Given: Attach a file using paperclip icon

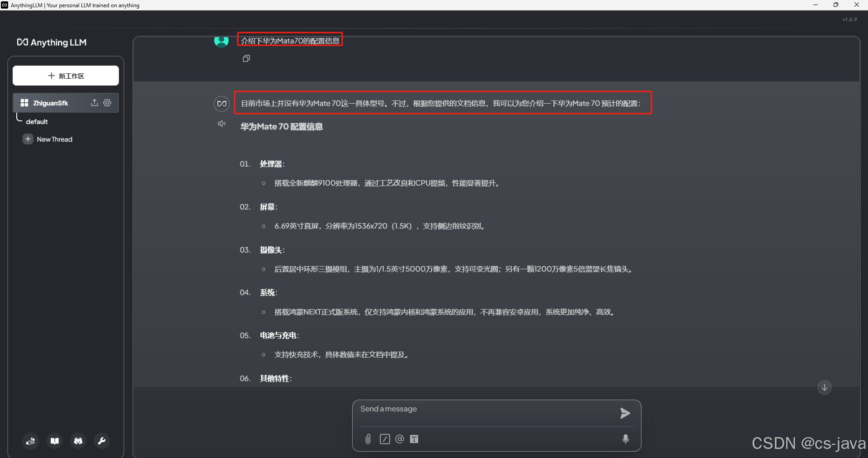Looking at the screenshot, I should point(368,439).
